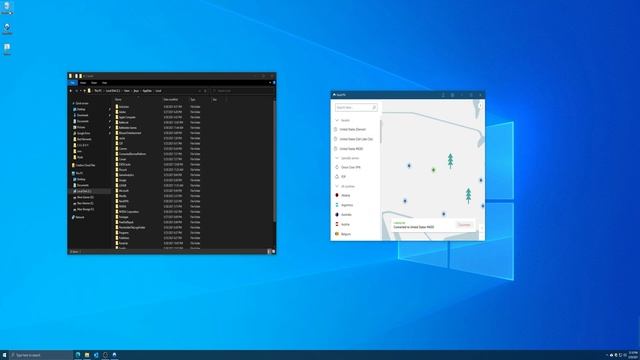Select This PC in the navigation pane

79,173
